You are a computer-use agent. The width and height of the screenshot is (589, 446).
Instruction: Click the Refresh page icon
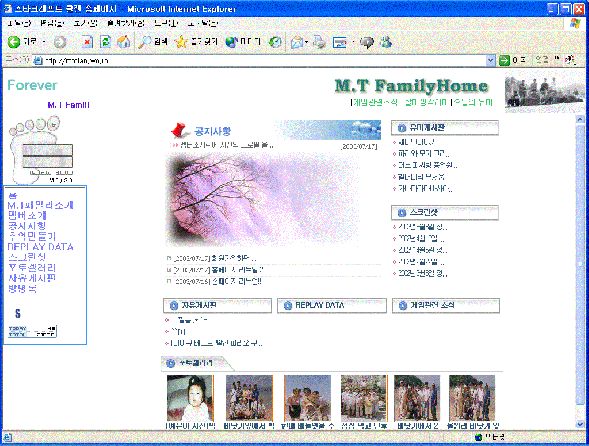point(106,42)
